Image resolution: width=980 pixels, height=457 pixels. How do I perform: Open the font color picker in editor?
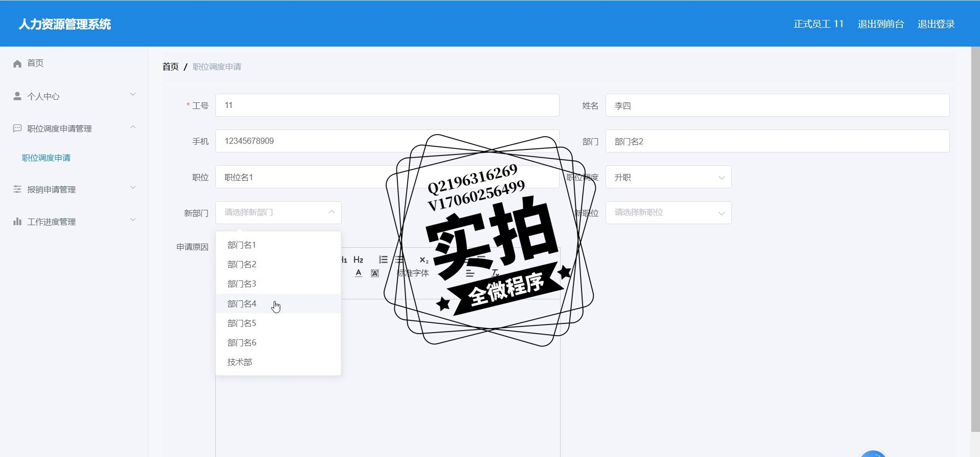point(359,273)
